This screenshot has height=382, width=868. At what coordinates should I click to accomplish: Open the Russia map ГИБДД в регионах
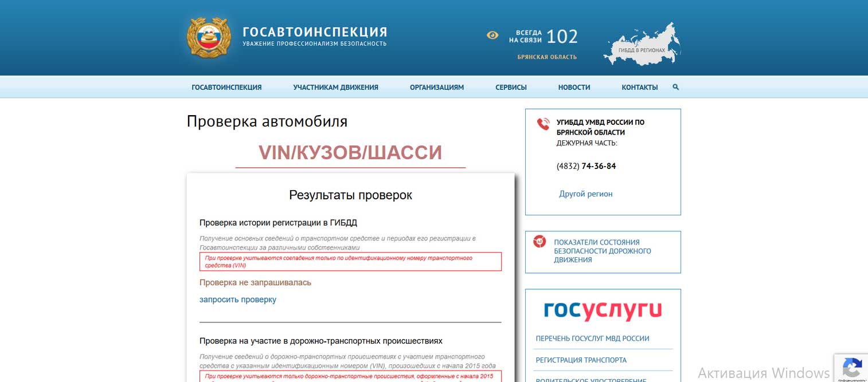[642, 44]
